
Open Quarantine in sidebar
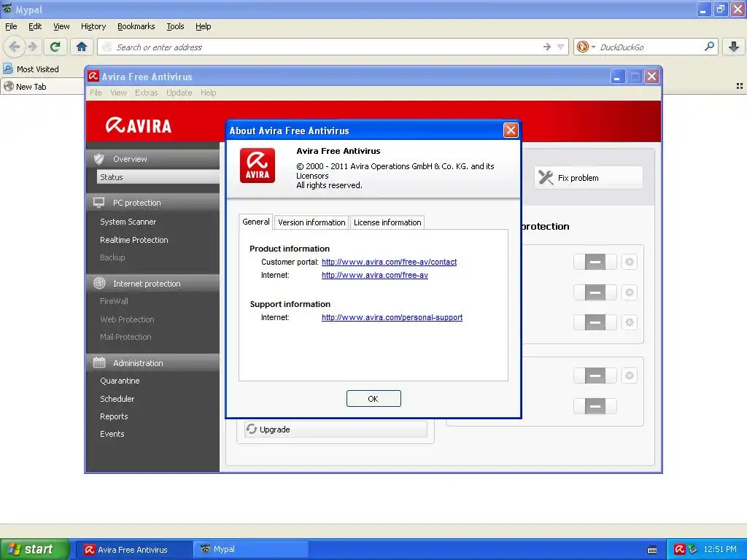click(x=120, y=381)
